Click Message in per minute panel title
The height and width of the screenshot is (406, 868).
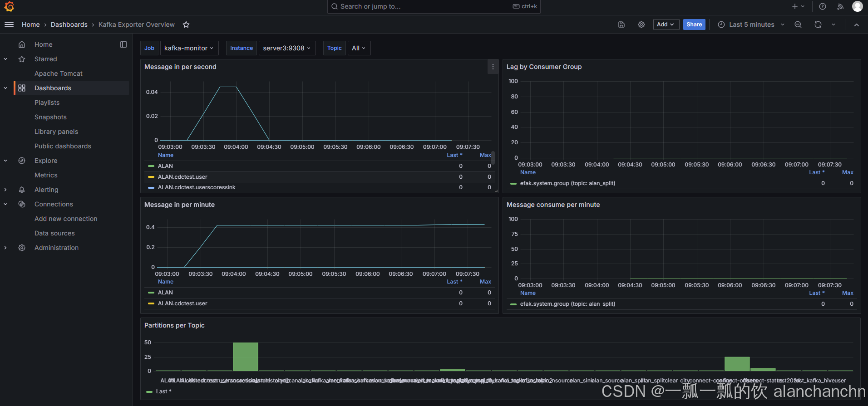(179, 205)
